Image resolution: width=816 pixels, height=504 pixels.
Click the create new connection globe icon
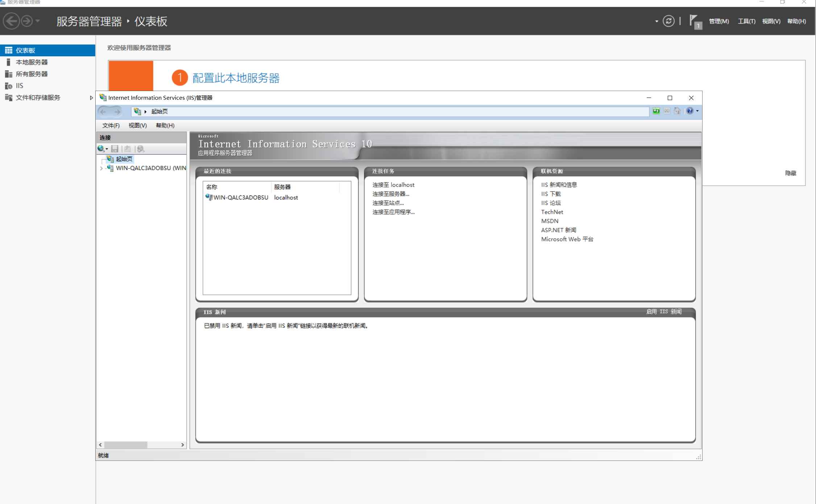tap(101, 149)
